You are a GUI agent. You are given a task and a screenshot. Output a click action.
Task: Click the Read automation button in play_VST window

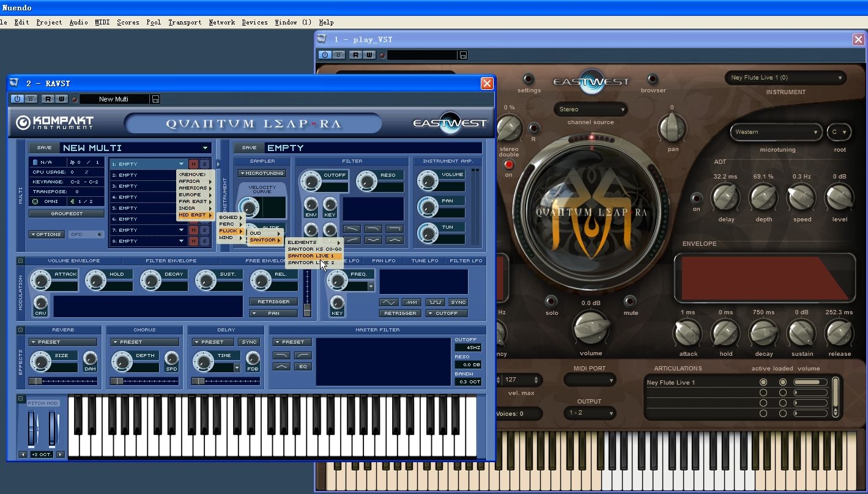[x=355, y=55]
